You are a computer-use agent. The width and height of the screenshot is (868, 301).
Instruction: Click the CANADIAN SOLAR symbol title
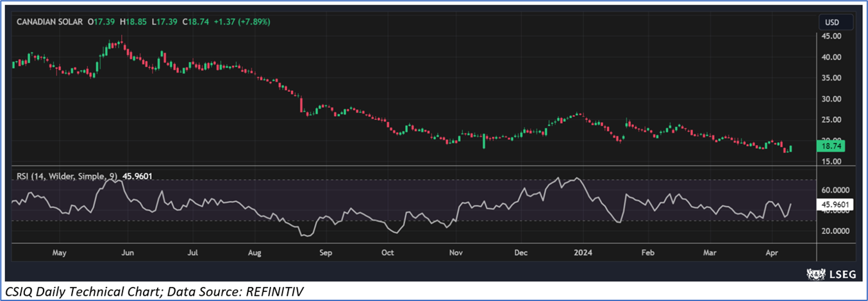tap(49, 22)
